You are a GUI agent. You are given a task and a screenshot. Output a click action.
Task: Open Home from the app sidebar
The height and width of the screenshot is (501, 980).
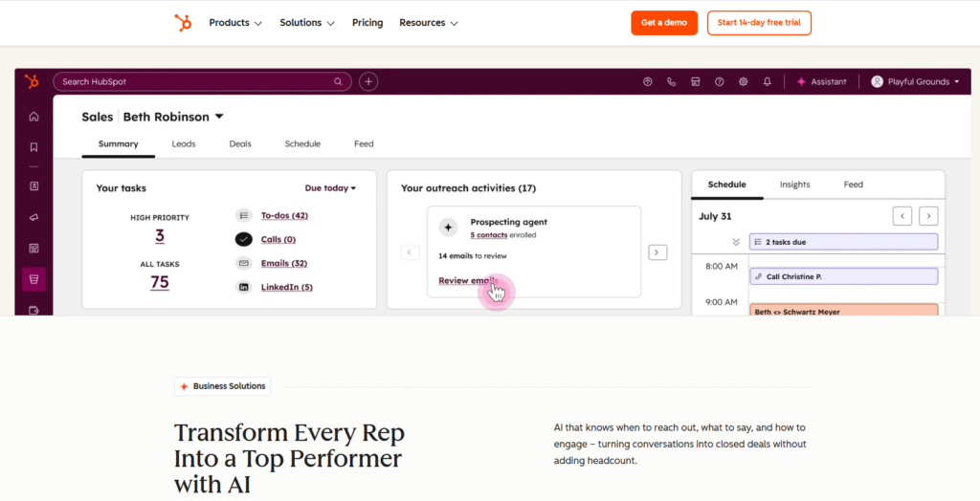33,117
